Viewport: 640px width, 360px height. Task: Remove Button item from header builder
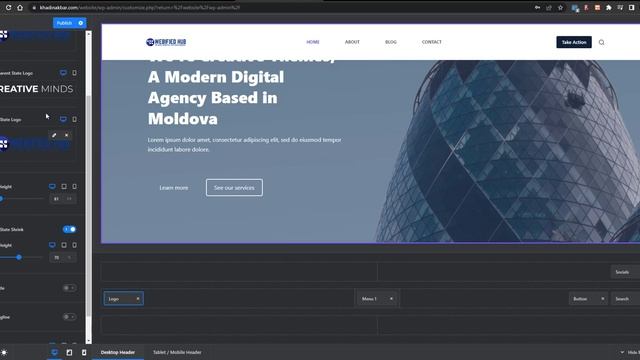[603, 299]
